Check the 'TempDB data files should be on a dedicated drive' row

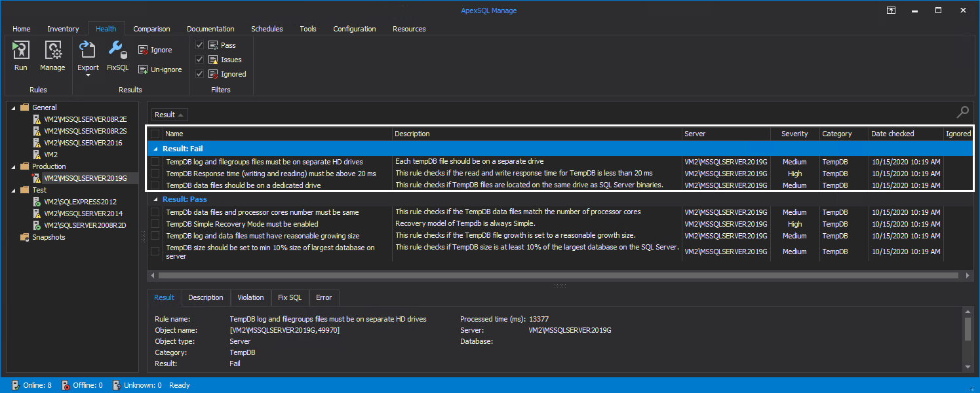pyautogui.click(x=155, y=185)
